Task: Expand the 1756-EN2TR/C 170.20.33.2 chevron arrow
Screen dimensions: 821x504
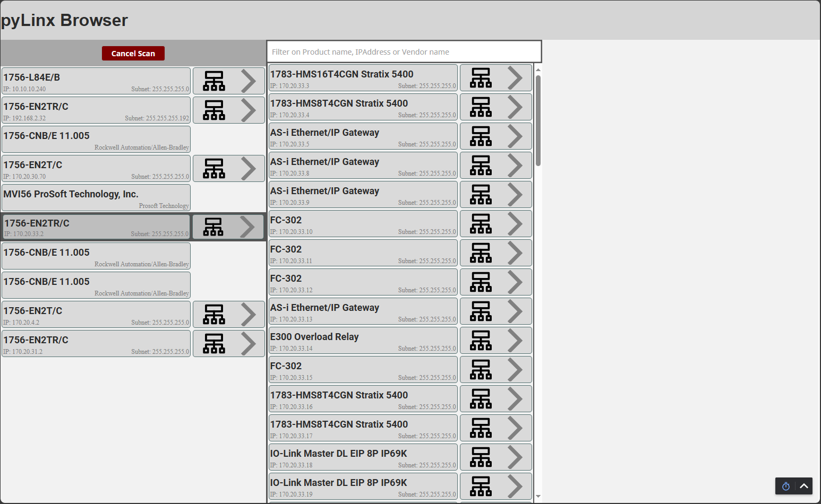Action: pyautogui.click(x=247, y=227)
